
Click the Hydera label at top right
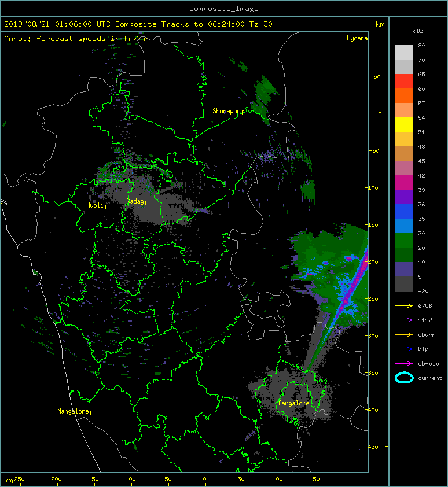(357, 38)
